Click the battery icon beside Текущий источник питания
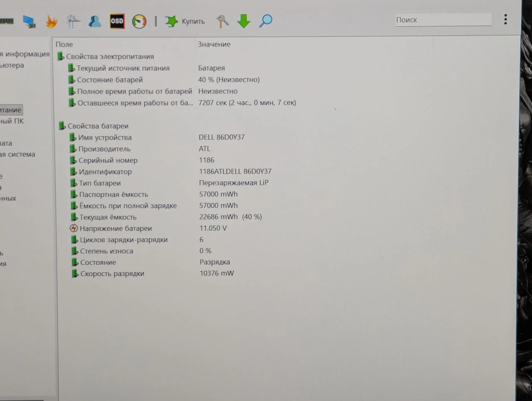The image size is (532, 401). (x=71, y=68)
